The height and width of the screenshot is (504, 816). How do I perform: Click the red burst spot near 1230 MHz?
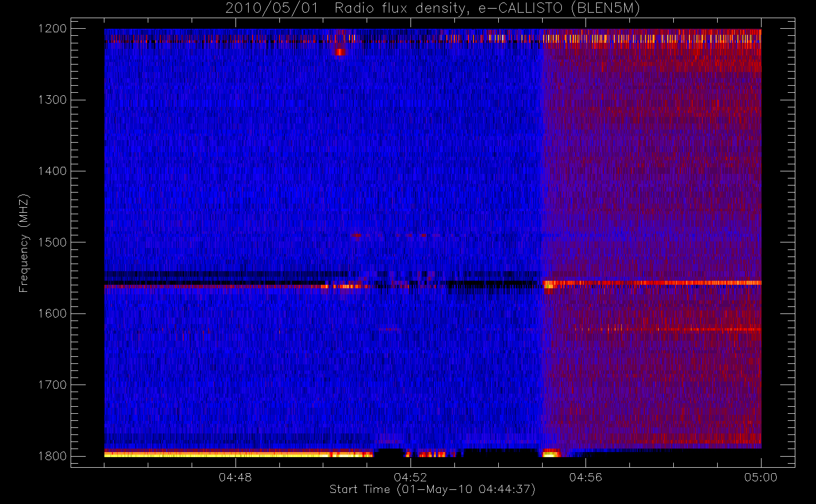[x=339, y=52]
